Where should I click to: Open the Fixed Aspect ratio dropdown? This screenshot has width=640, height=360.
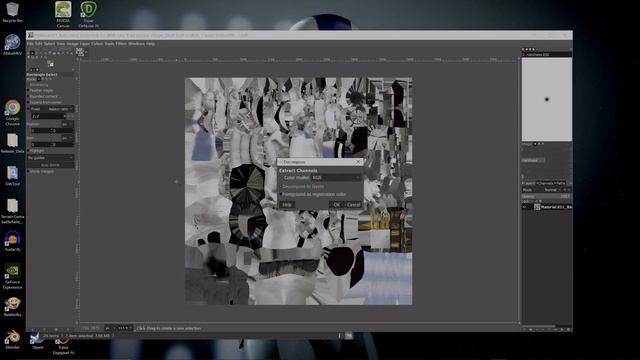pos(60,109)
